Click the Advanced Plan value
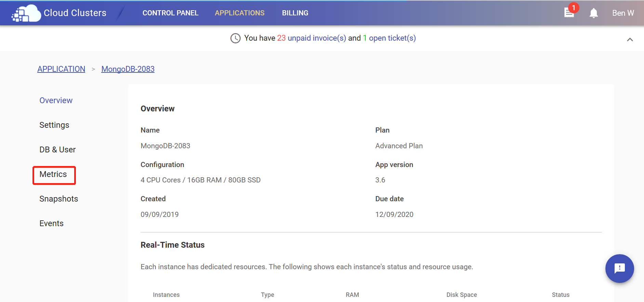This screenshot has width=644, height=302. click(x=399, y=146)
